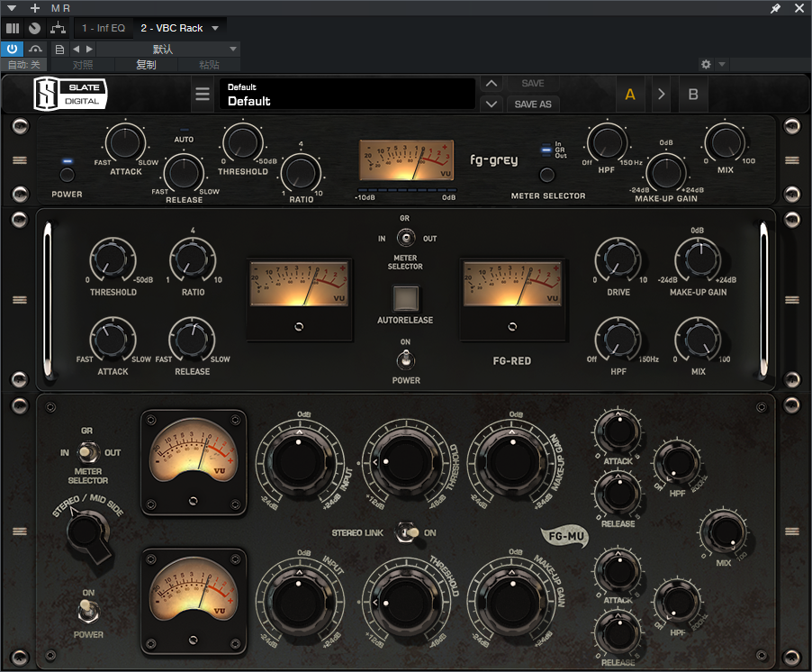This screenshot has width=812, height=672.
Task: Expand the title bar dropdown triangle
Action: coord(12,8)
